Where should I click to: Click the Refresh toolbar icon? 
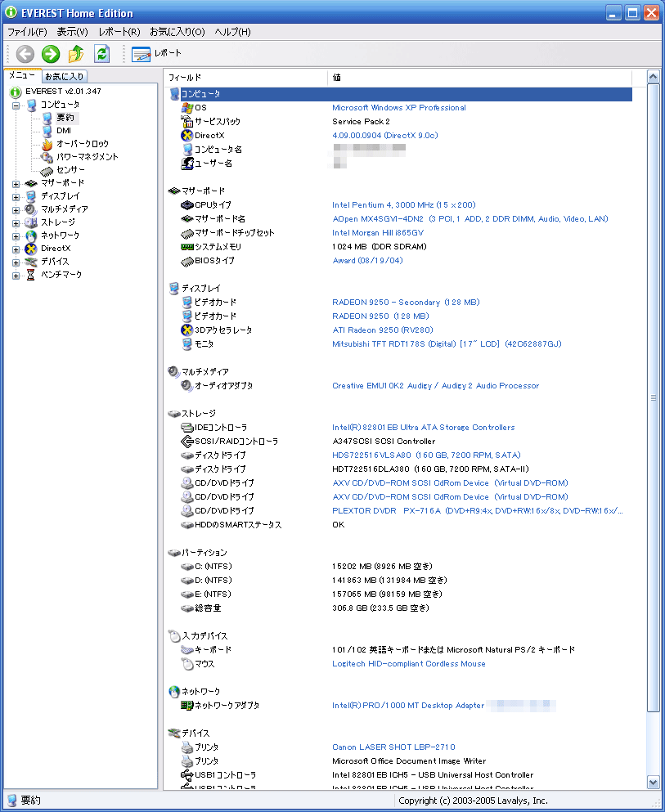(101, 53)
